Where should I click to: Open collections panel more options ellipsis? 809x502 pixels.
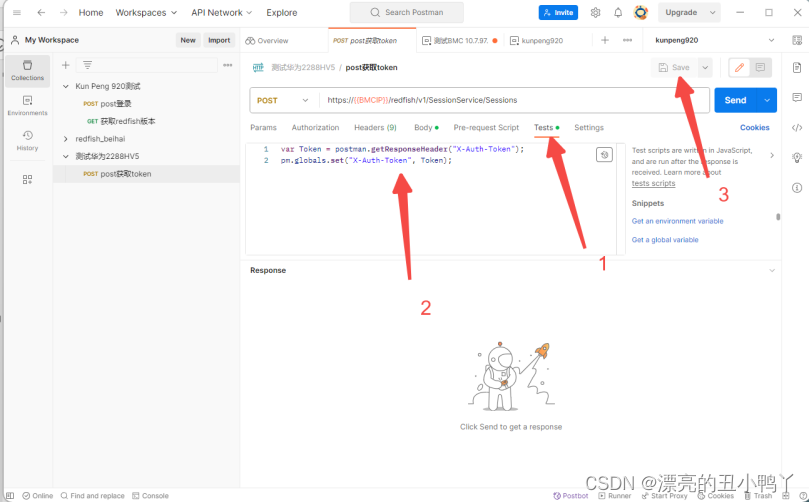pos(228,65)
